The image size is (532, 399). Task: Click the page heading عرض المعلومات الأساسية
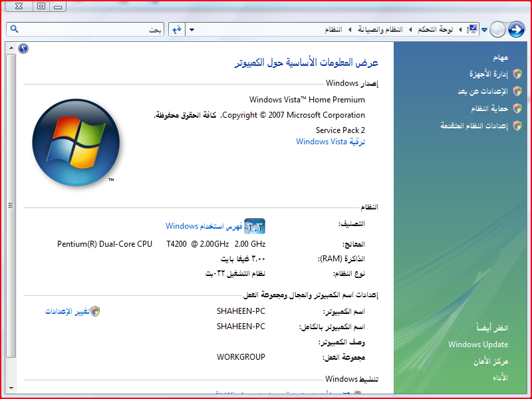pyautogui.click(x=307, y=63)
